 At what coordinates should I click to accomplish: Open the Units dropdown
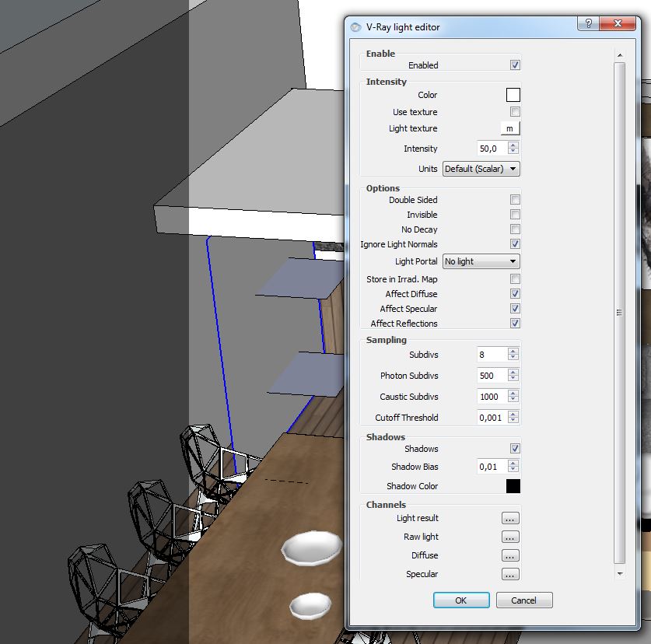click(x=481, y=169)
